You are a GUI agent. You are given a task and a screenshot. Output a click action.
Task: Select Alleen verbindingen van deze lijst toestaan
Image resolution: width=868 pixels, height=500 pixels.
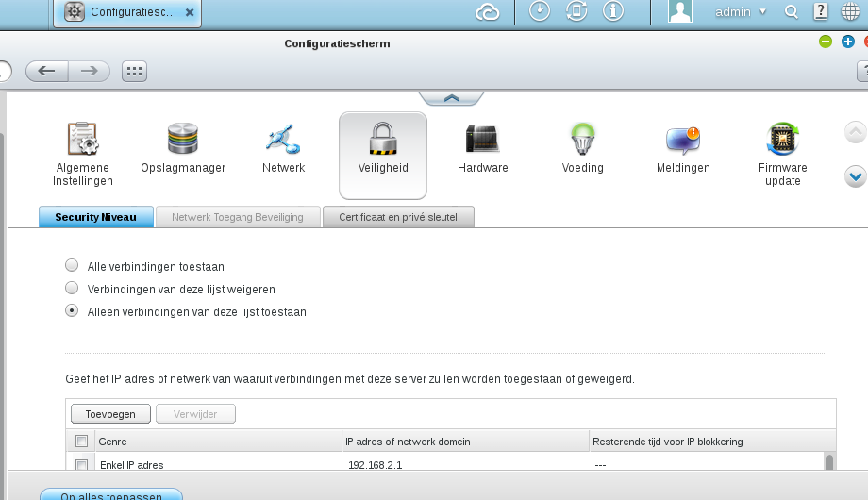[72, 310]
